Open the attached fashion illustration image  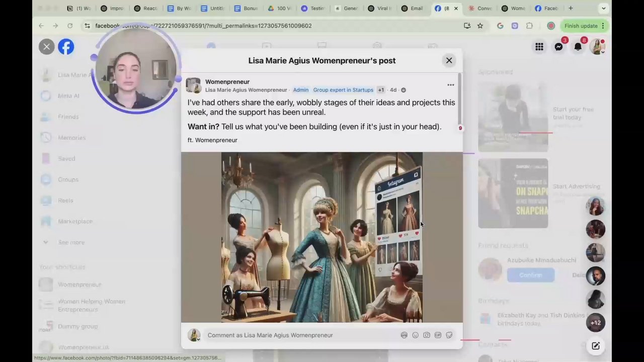coord(321,237)
